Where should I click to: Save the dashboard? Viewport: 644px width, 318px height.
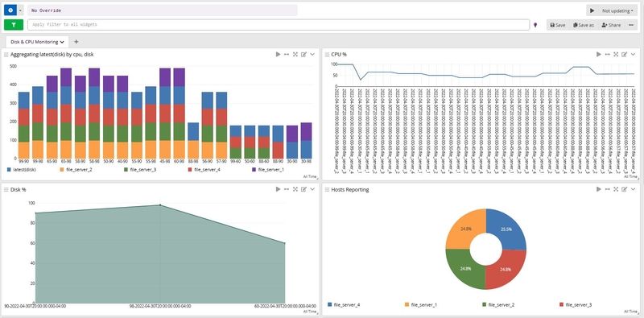558,25
